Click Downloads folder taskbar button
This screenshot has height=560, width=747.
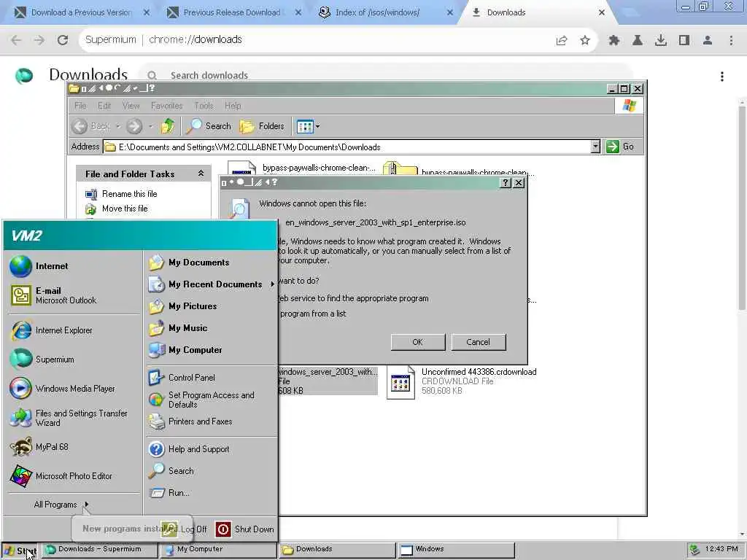pyautogui.click(x=337, y=550)
